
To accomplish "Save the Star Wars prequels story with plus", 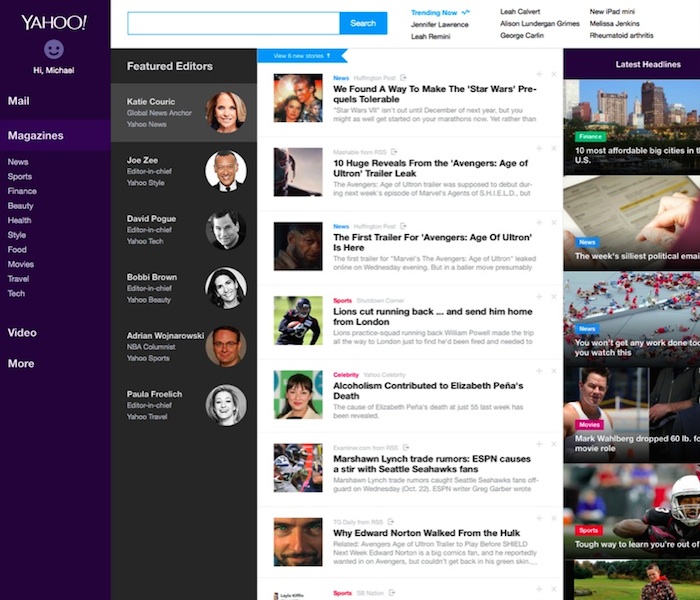I will click(x=539, y=74).
